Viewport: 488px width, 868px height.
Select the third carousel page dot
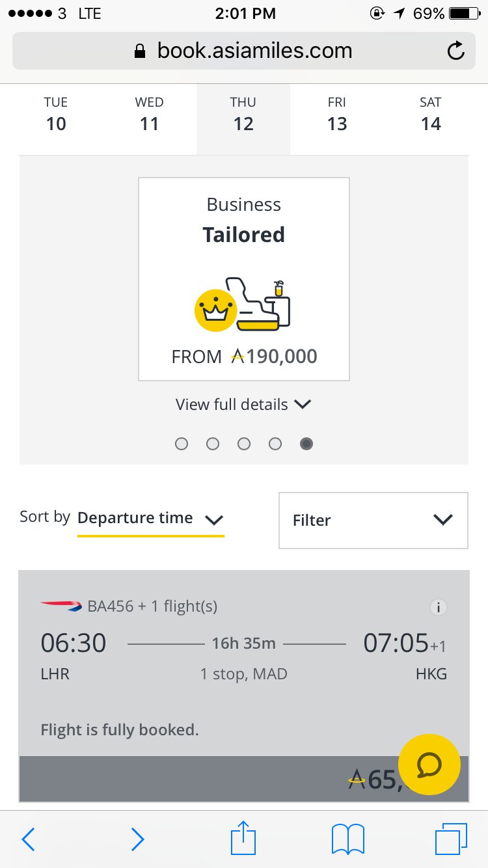(244, 444)
